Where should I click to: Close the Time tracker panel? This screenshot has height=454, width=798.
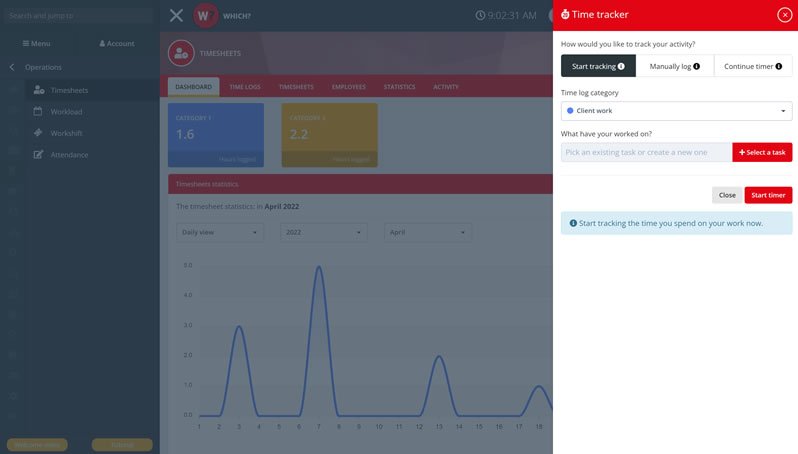[784, 15]
